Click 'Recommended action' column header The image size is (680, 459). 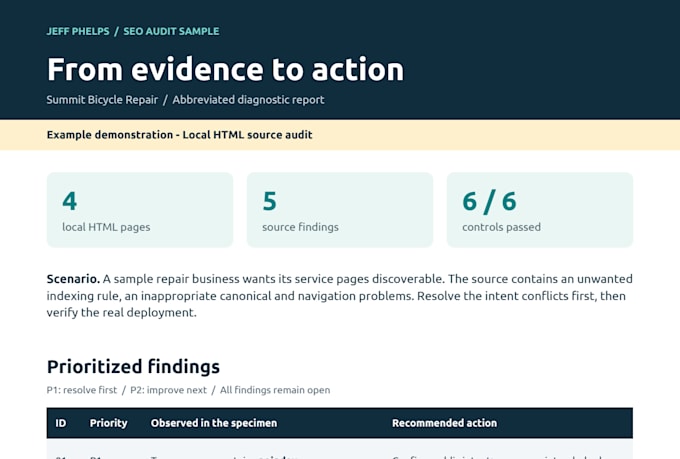point(445,423)
